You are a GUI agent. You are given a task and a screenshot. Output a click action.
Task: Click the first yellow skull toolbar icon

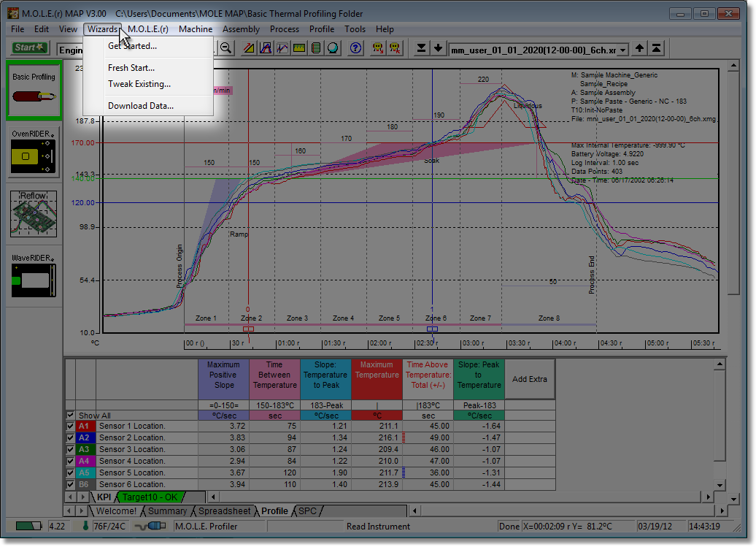point(378,48)
